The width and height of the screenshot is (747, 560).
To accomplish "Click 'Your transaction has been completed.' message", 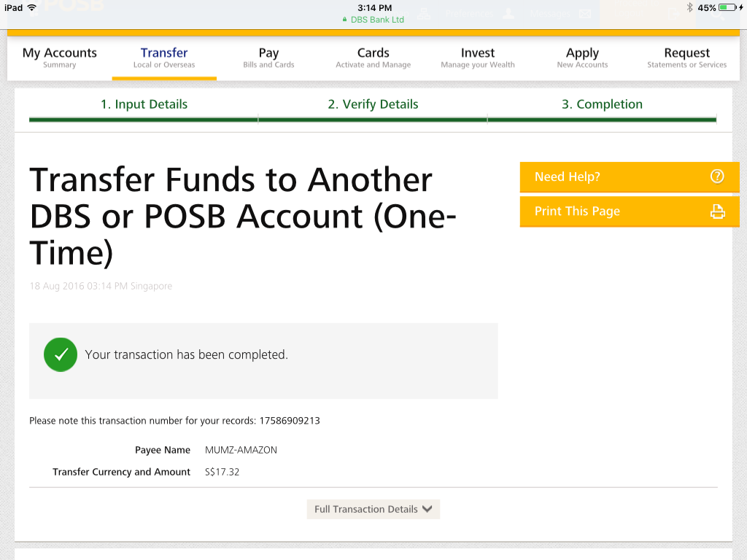I will [186, 355].
